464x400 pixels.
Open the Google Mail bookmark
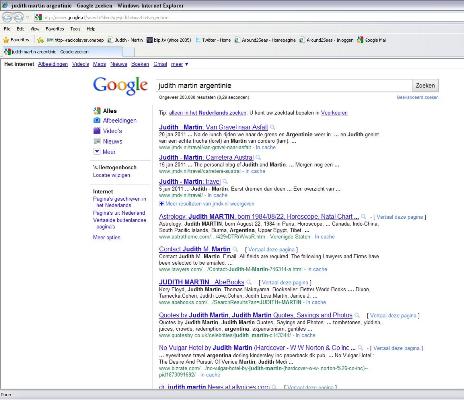click(371, 40)
